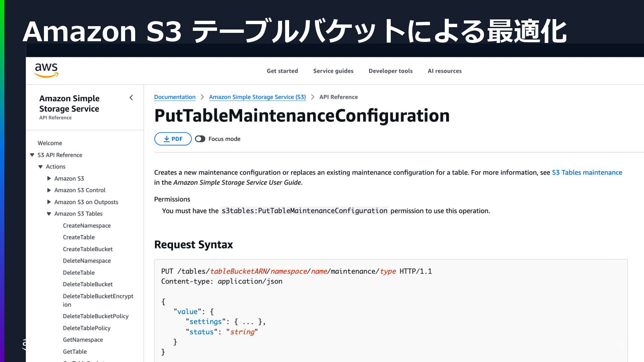Select DeleteTableBucketPolicy in sidebar
This screenshot has width=644, height=362.
[x=96, y=316]
